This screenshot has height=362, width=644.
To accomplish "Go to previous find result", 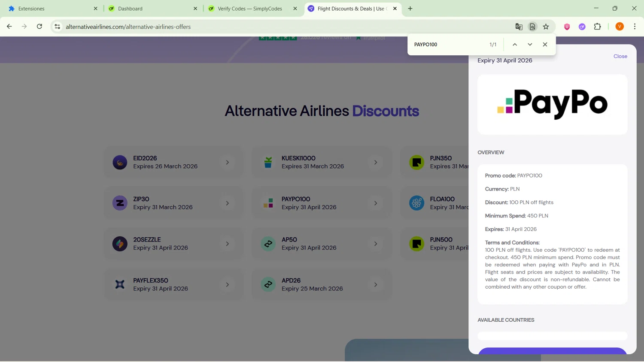I will point(514,45).
